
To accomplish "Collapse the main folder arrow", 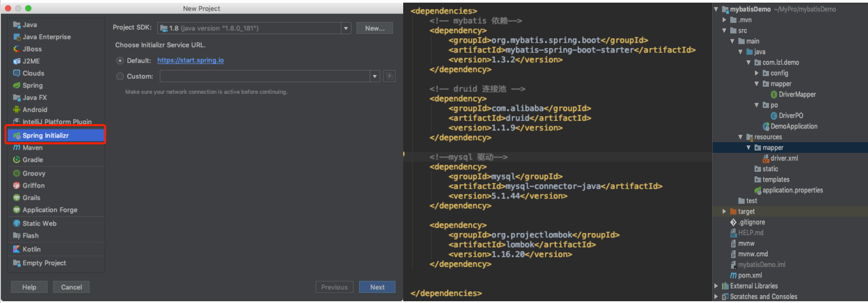I will (732, 41).
